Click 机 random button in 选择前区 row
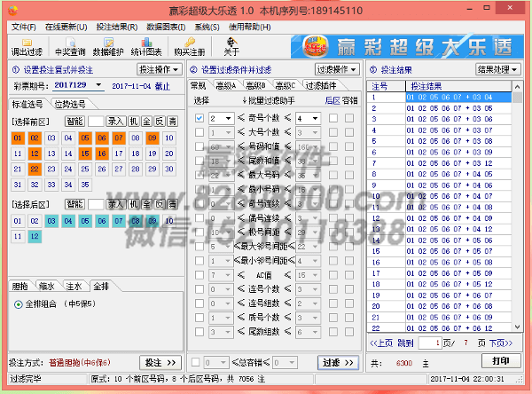This screenshot has width=532, height=394. tap(134, 122)
